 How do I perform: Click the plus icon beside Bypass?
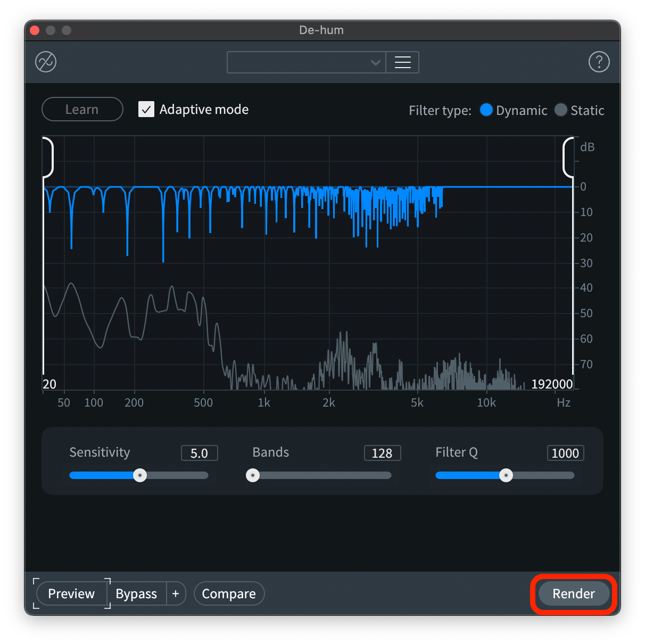(176, 593)
